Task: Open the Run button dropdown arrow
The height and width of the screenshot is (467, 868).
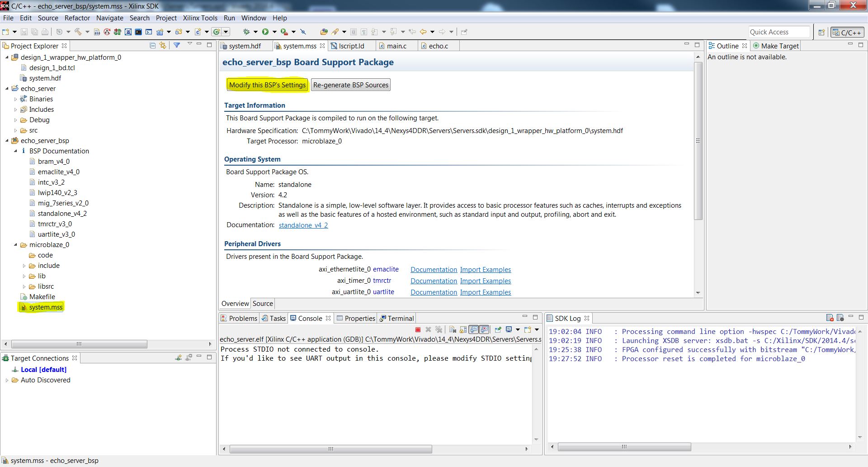Action: click(274, 32)
